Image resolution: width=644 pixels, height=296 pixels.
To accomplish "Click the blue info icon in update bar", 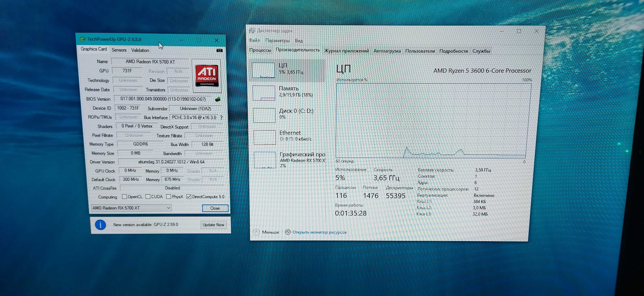I will 100,225.
